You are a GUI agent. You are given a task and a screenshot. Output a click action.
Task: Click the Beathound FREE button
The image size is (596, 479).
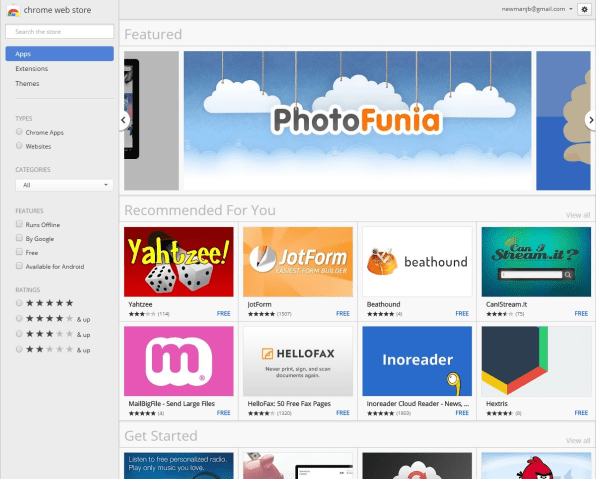(x=462, y=314)
